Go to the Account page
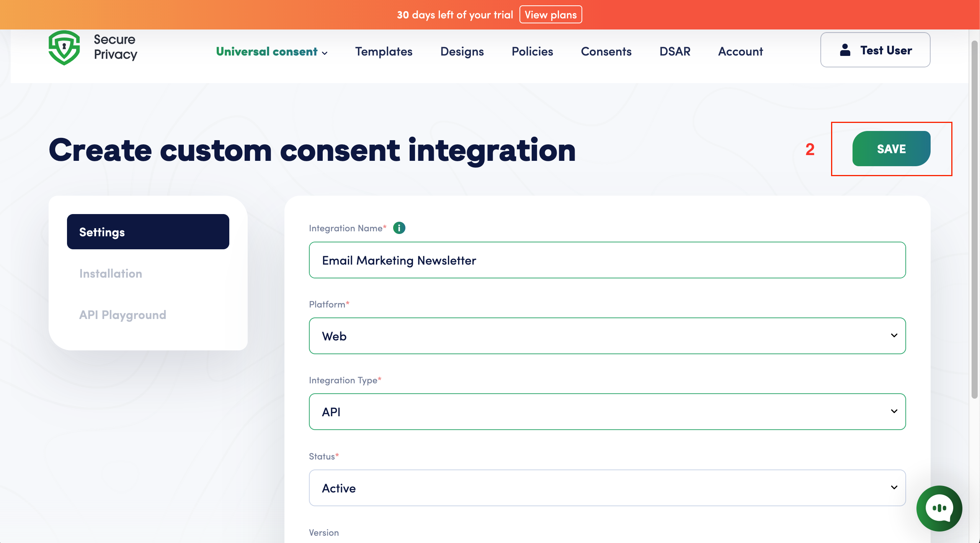The image size is (980, 543). pos(740,51)
